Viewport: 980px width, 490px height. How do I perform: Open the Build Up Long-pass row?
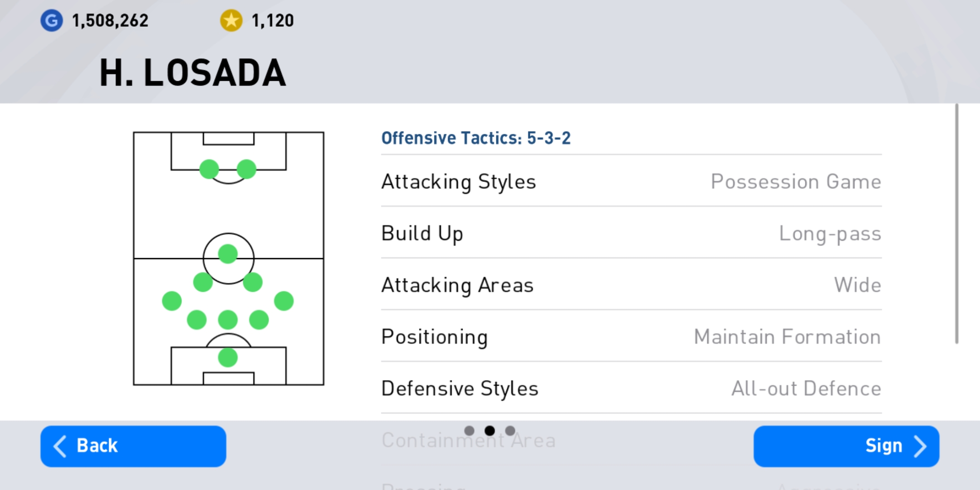631,233
